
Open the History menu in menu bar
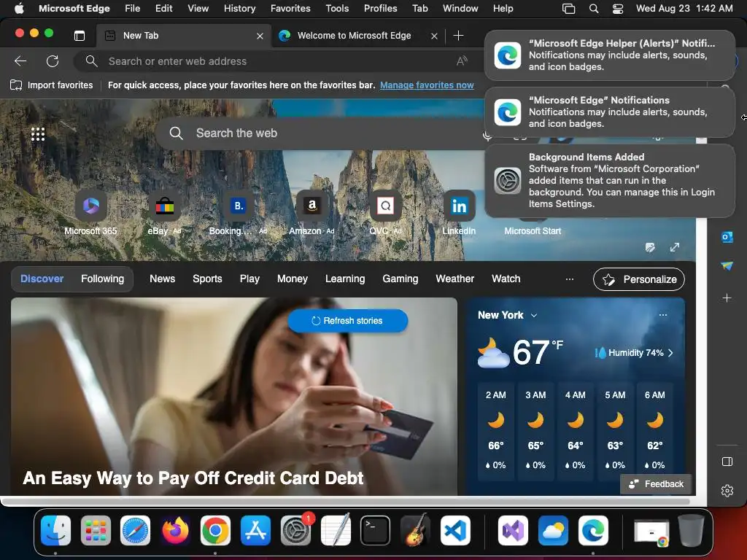tap(239, 9)
